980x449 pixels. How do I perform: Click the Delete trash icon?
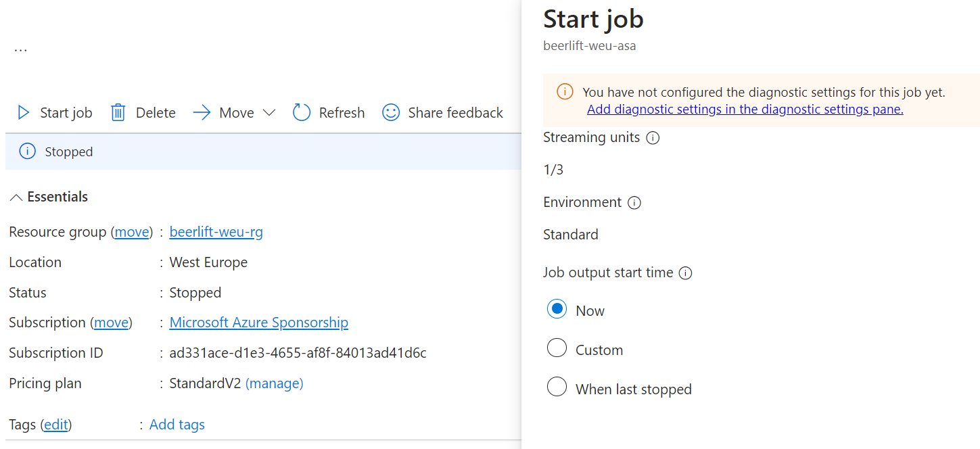[x=118, y=112]
